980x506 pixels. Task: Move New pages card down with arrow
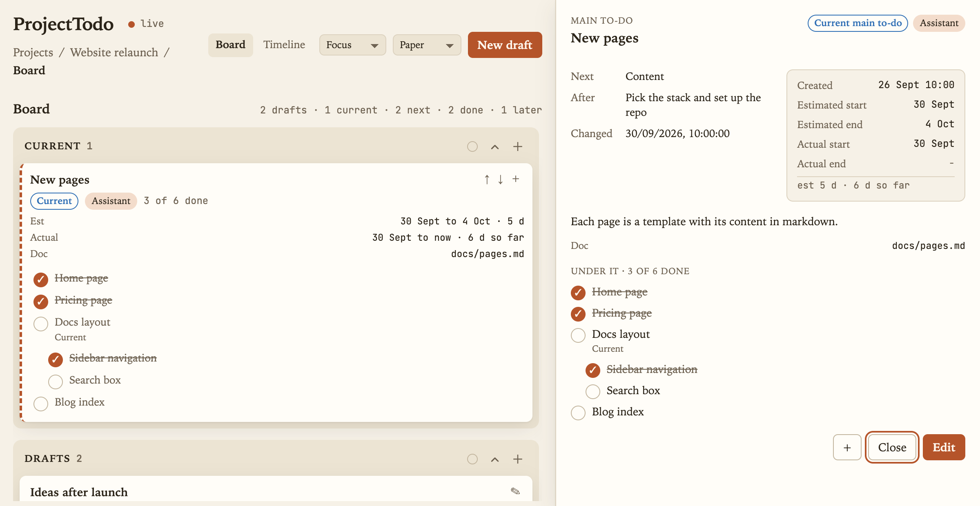501,180
